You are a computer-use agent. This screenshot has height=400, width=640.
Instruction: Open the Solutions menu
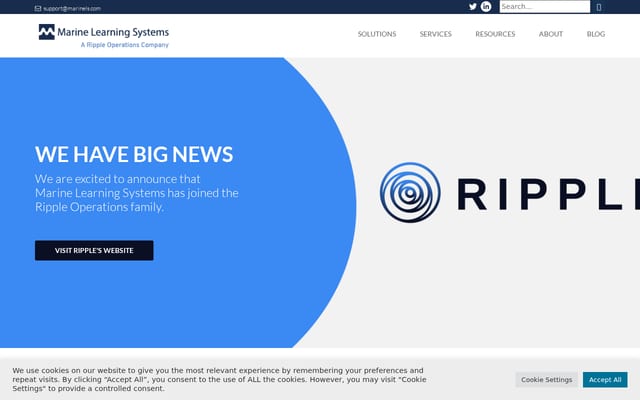click(377, 34)
